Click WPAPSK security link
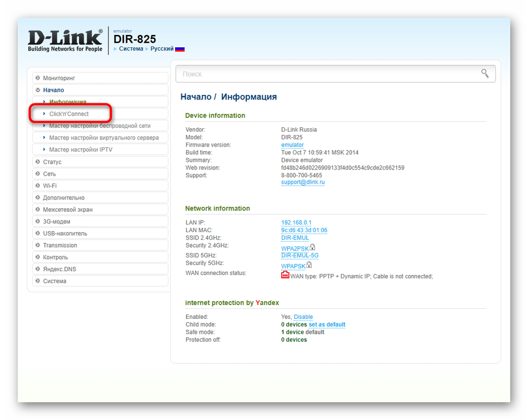528x420 pixels. [293, 266]
